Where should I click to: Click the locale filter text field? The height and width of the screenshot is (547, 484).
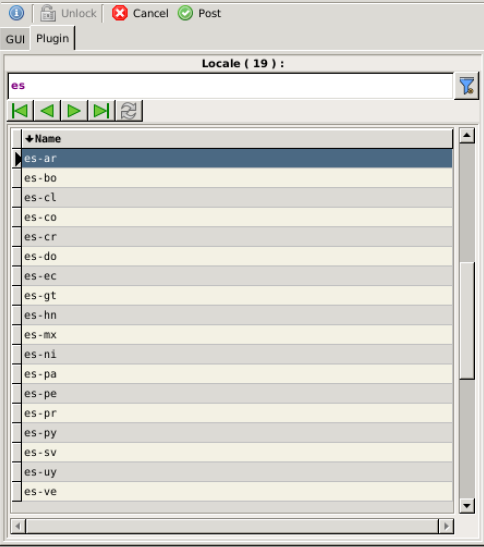point(230,86)
